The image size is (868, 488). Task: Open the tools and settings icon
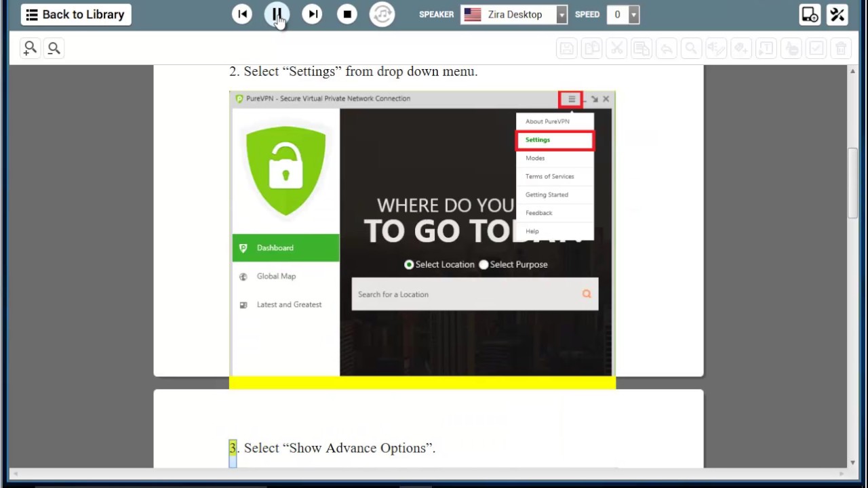(x=837, y=14)
